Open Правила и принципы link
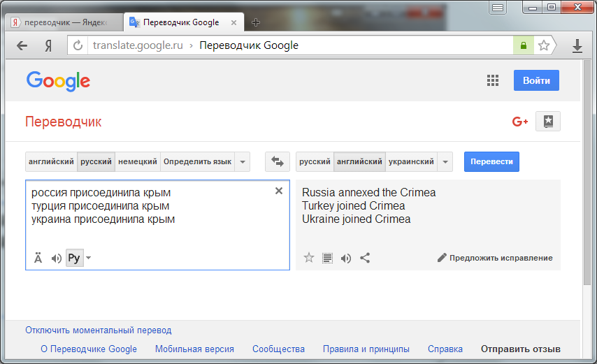 366,349
